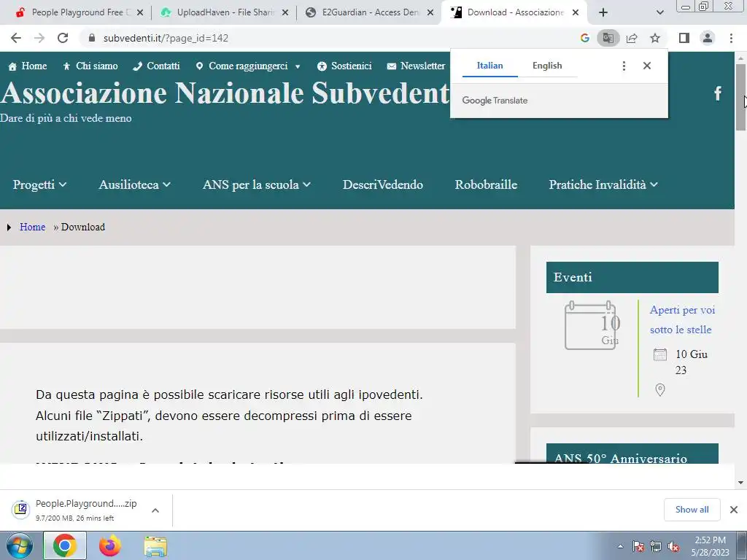
Task: Expand ANS per la scuola dropdown
Action: click(256, 184)
